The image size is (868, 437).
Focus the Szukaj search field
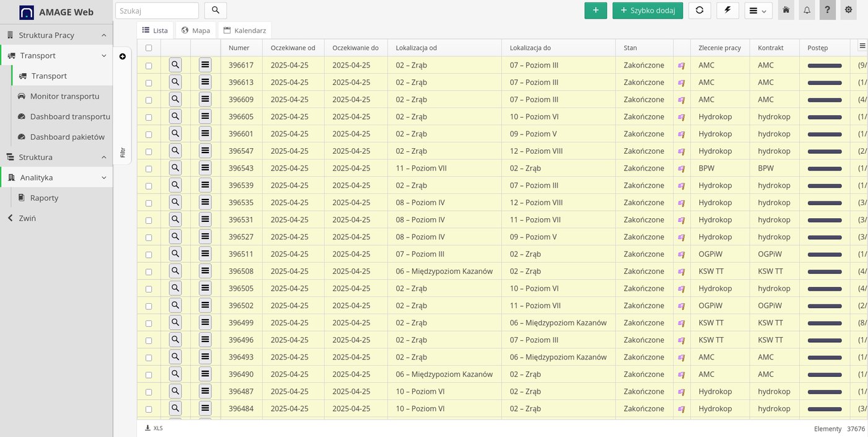[x=157, y=11]
